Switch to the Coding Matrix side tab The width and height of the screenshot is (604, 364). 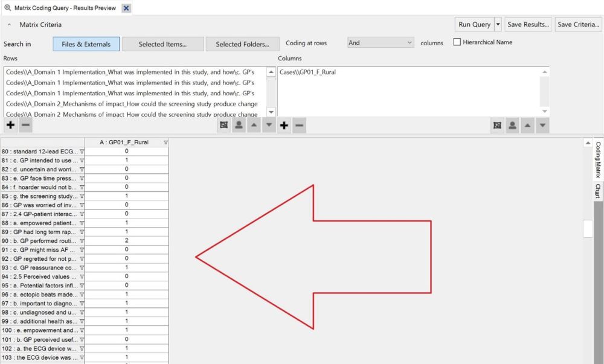click(597, 159)
